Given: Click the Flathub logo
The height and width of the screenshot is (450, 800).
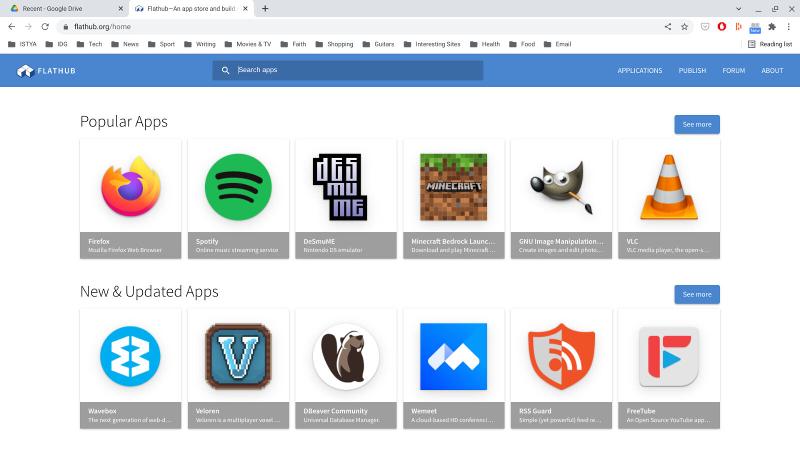Looking at the screenshot, I should (x=46, y=70).
